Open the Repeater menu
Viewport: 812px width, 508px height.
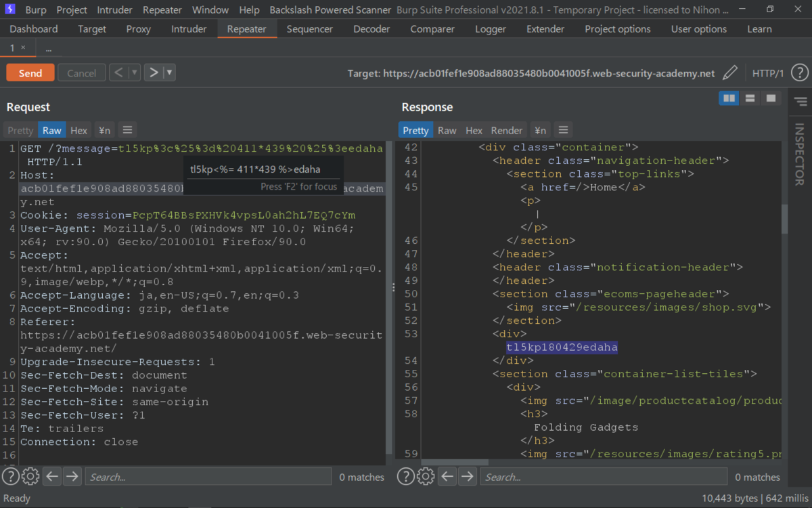(162, 10)
